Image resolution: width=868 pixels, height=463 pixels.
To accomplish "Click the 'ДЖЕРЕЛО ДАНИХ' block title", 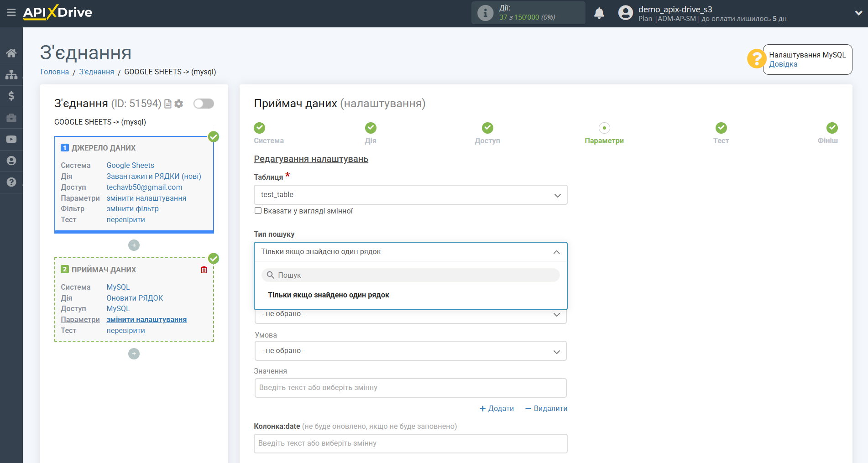I will click(x=104, y=148).
